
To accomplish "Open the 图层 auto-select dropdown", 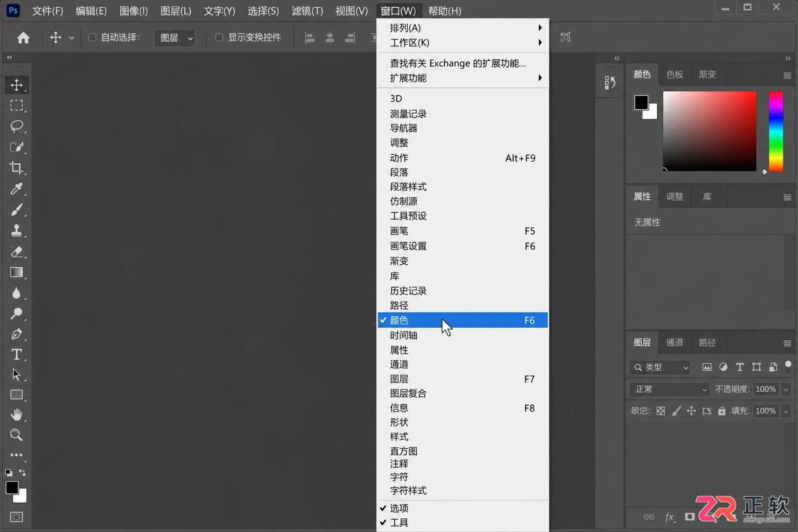I will click(x=175, y=38).
